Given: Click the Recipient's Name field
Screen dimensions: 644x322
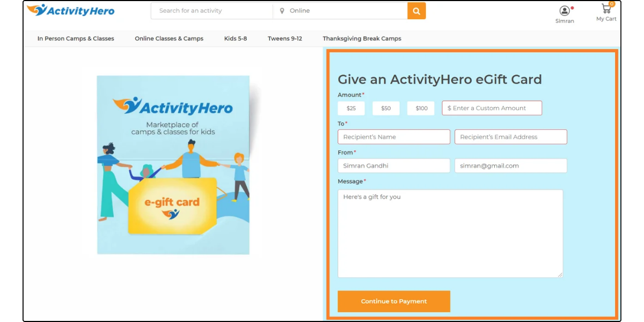Looking at the screenshot, I should (x=394, y=137).
